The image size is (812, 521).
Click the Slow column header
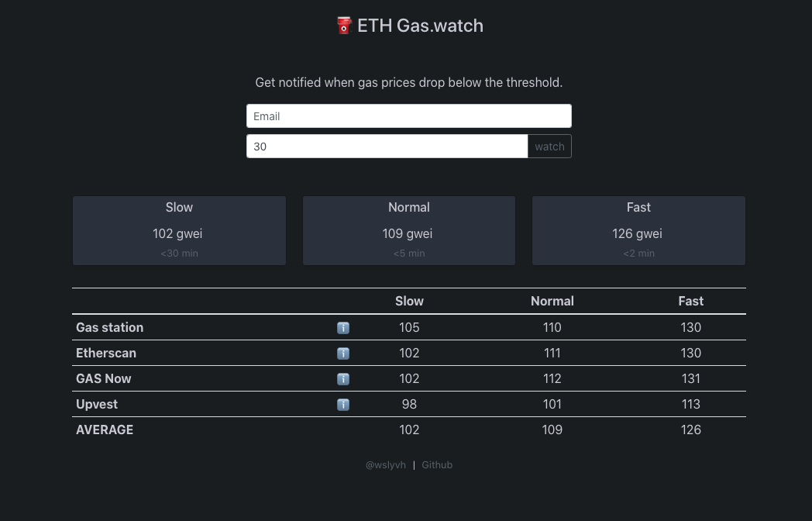pyautogui.click(x=409, y=301)
